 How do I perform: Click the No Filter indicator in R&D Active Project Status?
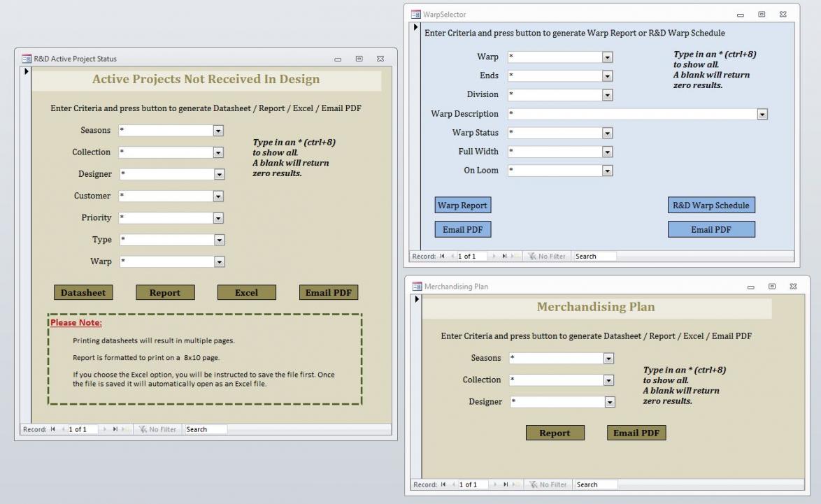157,429
